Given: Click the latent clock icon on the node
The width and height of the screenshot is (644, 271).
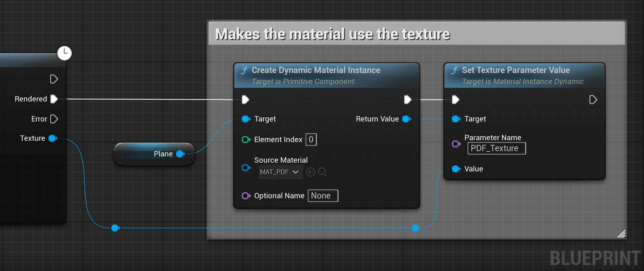Looking at the screenshot, I should (x=64, y=53).
